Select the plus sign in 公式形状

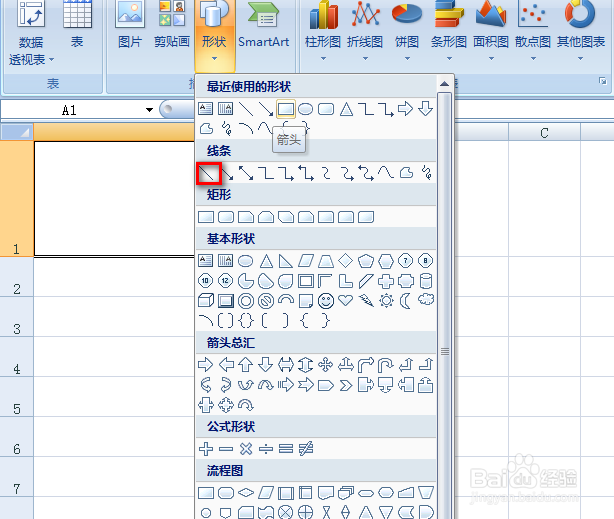[206, 449]
